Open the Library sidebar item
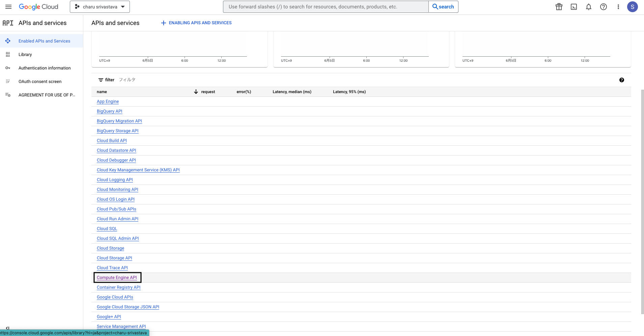 click(x=26, y=54)
